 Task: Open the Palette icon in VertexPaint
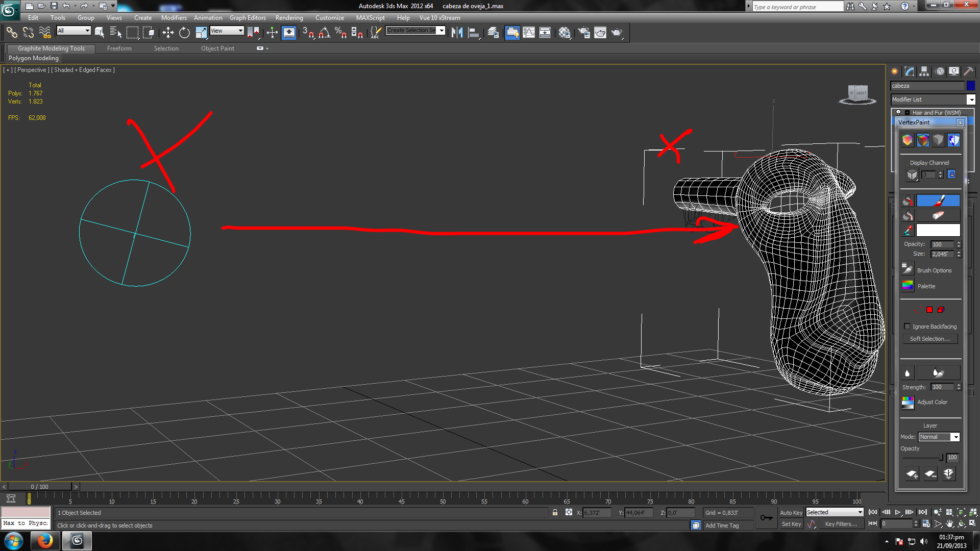[908, 286]
